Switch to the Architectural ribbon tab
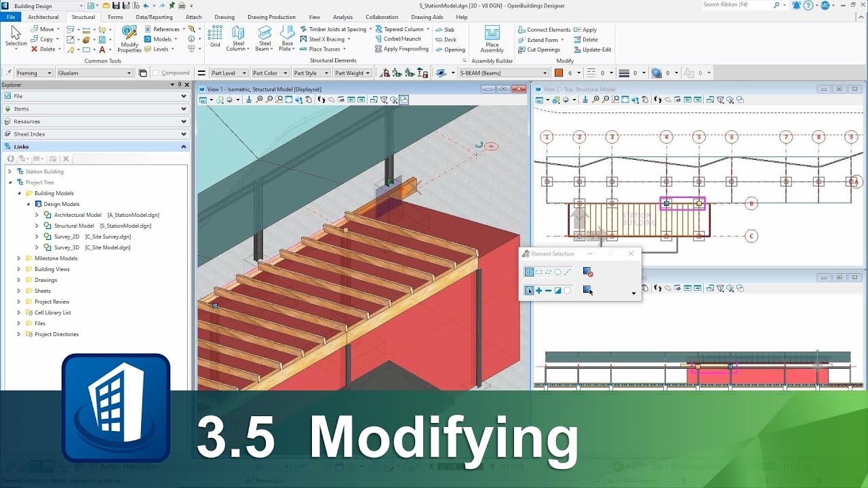Viewport: 868px width, 488px height. click(x=43, y=17)
